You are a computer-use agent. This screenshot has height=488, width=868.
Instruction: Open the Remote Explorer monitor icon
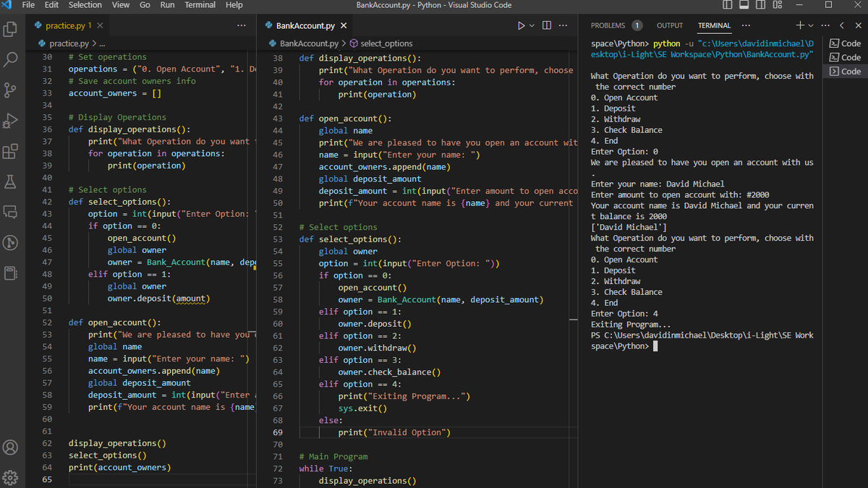(x=10, y=212)
